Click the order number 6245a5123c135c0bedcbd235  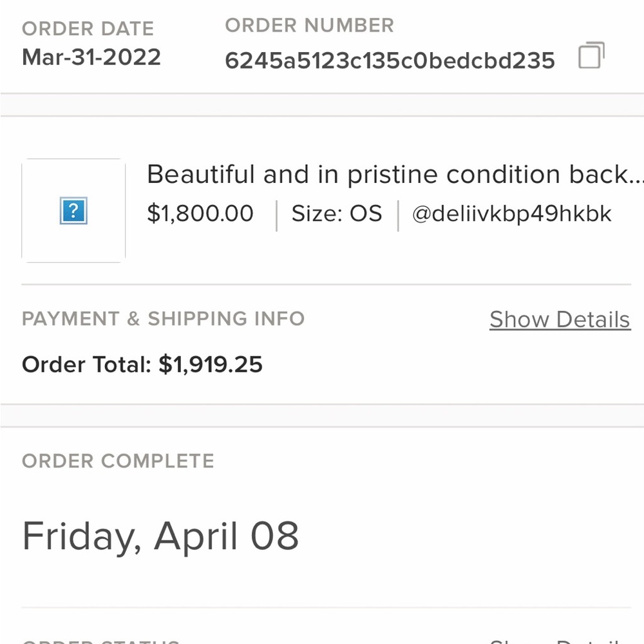[390, 61]
